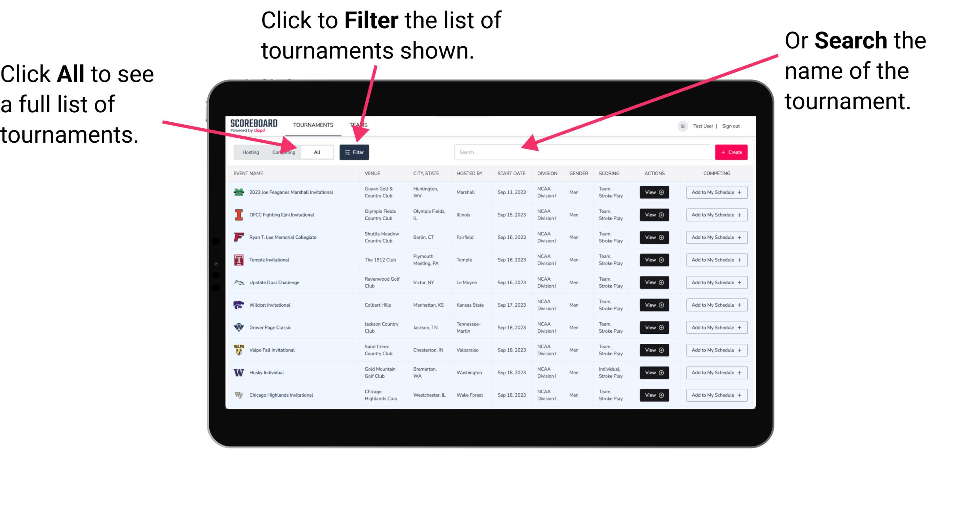Screen dimensions: 980x527
Task: Click the Temple Owls team icon
Action: (x=237, y=260)
